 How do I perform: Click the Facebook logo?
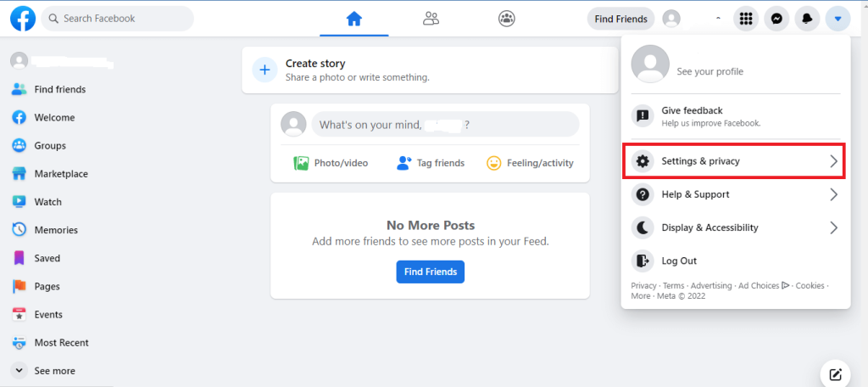pyautogui.click(x=23, y=19)
